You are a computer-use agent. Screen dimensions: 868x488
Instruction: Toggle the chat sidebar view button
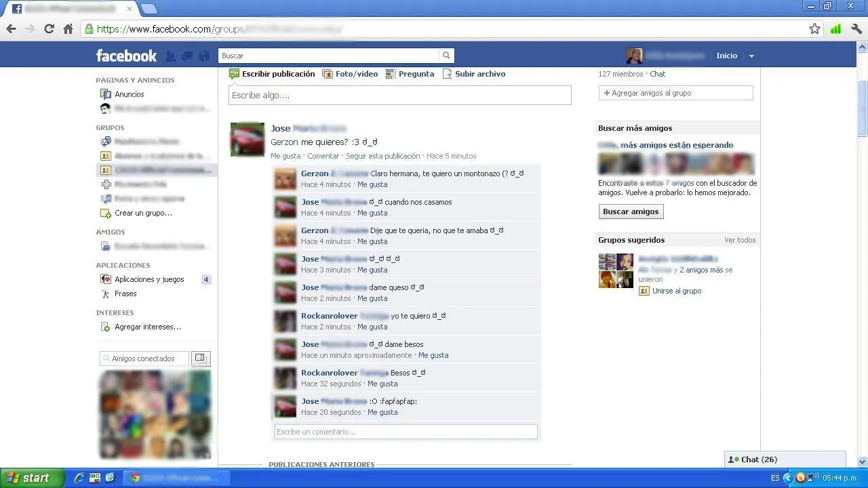coord(201,358)
